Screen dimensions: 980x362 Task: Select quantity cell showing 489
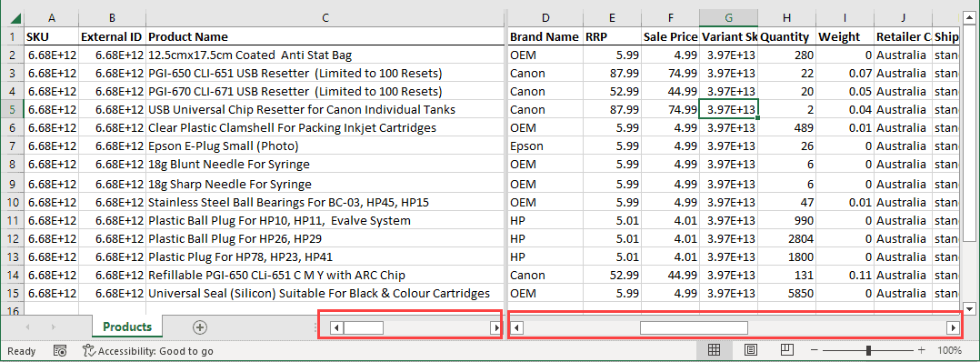coord(787,127)
